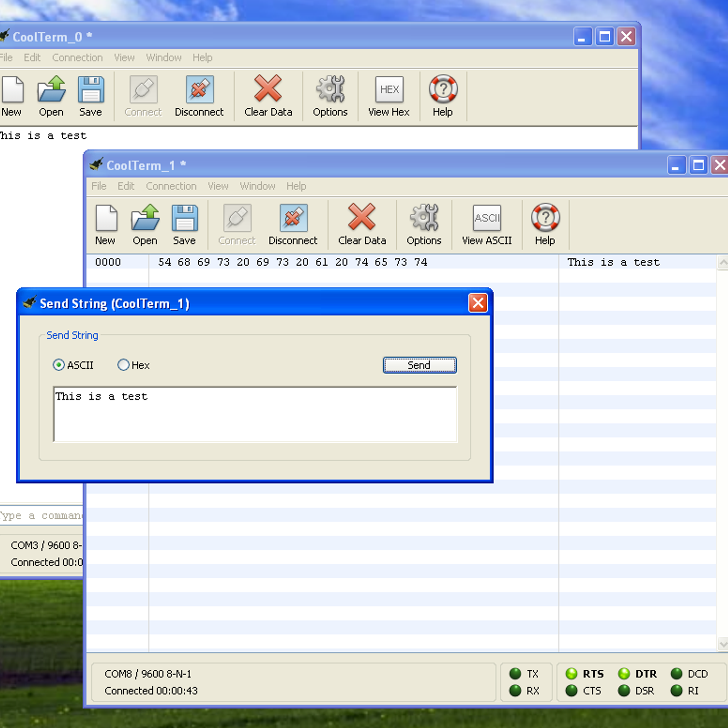Click the RX status LED
This screenshot has height=728, width=728.
(x=515, y=691)
